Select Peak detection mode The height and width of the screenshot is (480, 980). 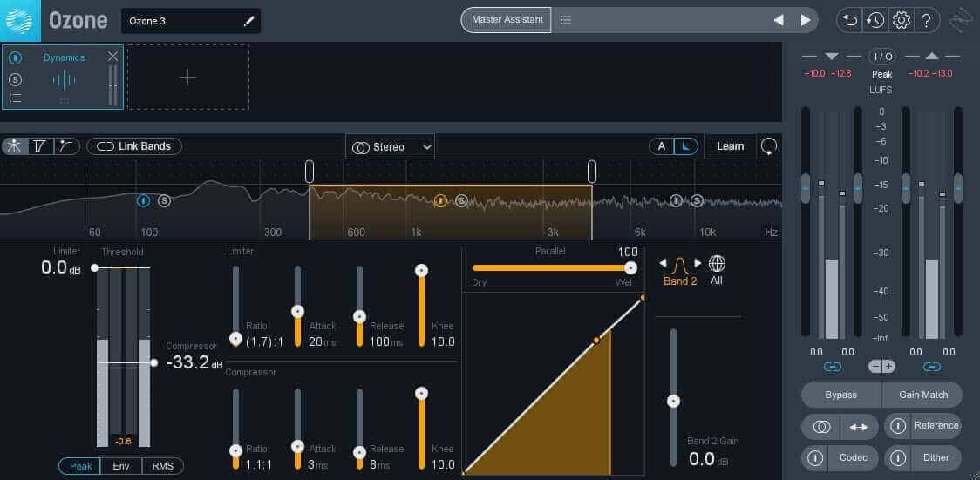click(80, 466)
